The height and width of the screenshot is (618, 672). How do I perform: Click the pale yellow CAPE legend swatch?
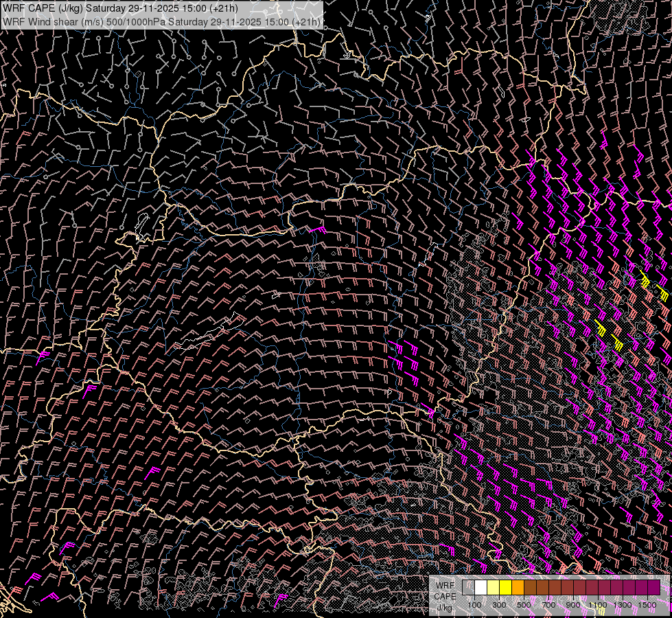tap(494, 588)
